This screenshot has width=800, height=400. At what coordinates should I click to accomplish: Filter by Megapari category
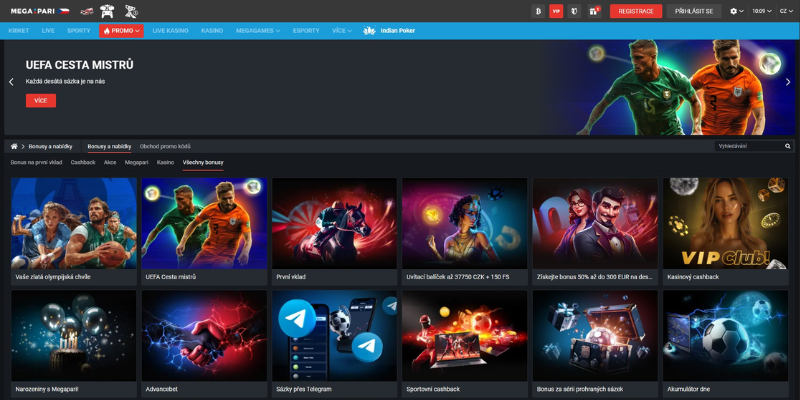[x=137, y=162]
